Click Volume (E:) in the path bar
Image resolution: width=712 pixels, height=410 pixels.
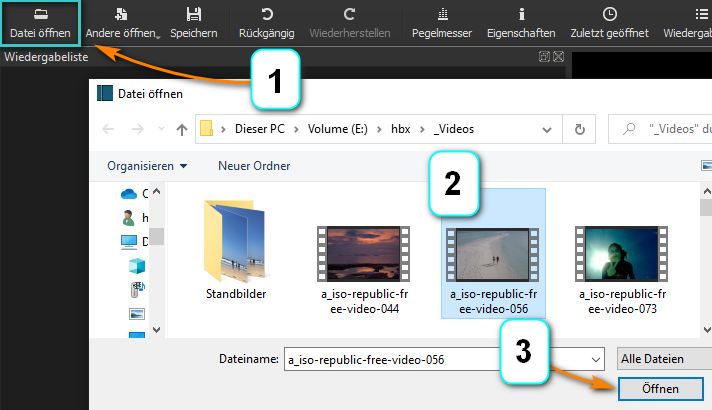point(343,128)
